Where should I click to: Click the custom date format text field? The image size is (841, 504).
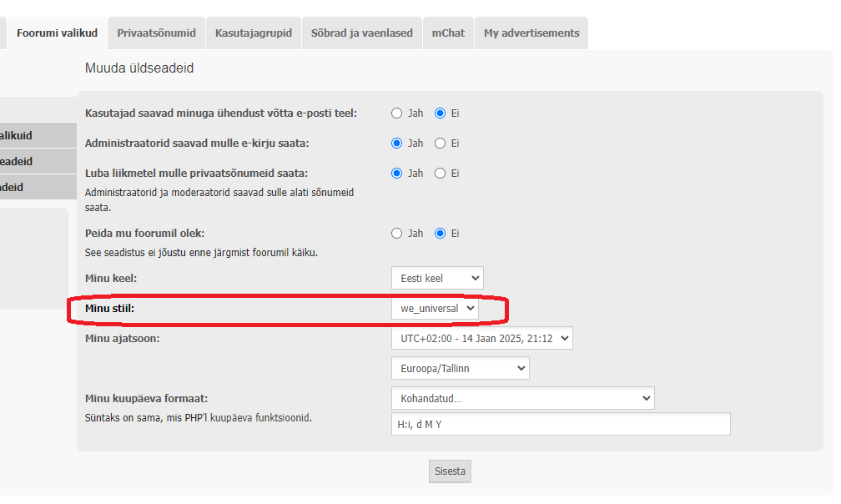(x=560, y=424)
